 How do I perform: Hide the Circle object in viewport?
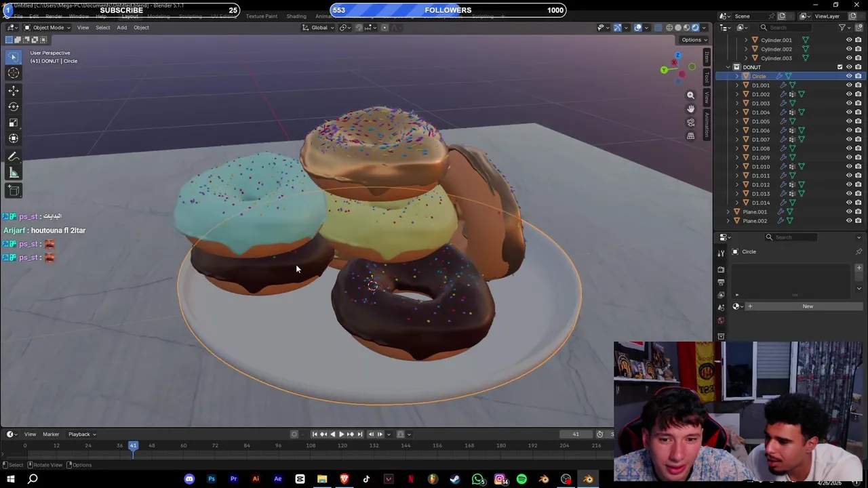coord(848,76)
